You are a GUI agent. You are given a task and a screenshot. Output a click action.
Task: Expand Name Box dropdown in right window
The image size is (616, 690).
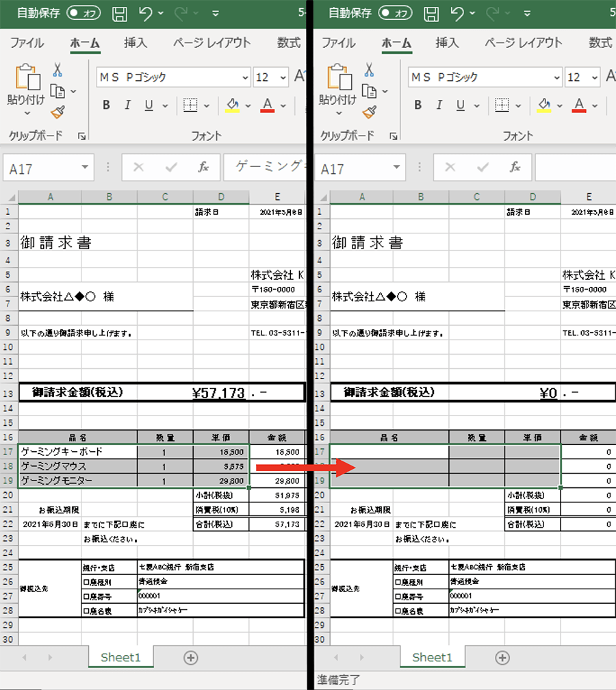pyautogui.click(x=396, y=167)
